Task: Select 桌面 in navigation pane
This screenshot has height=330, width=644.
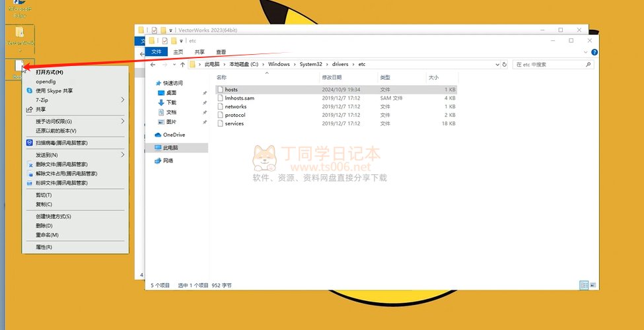Action: (x=171, y=93)
